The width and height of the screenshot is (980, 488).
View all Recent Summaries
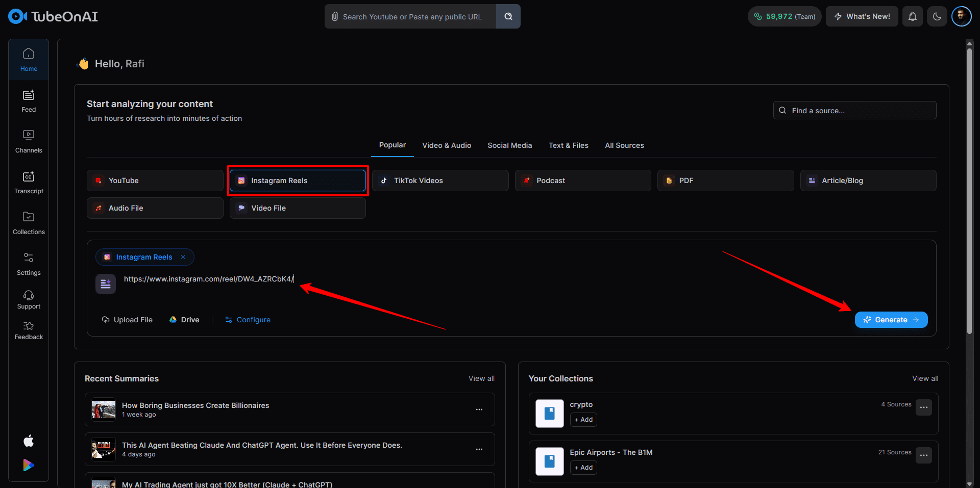481,378
